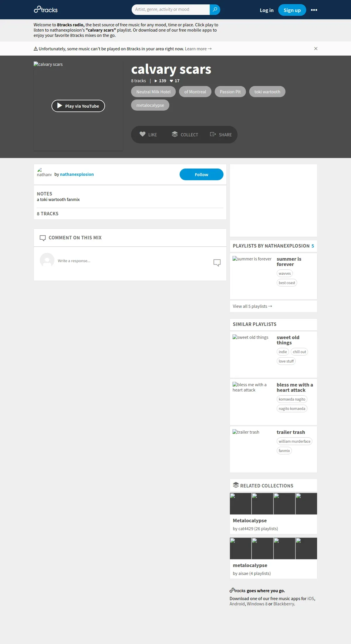Select the metalocalypse tag
This screenshot has width=351, height=644.
[150, 105]
